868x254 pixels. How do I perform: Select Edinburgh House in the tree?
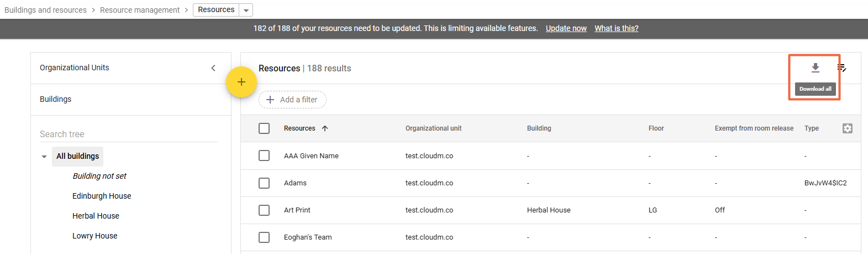coord(102,196)
